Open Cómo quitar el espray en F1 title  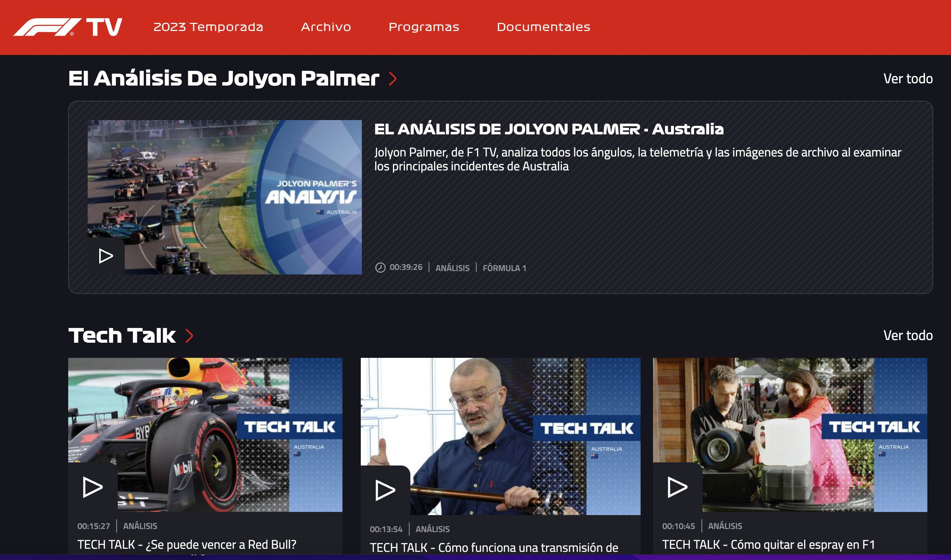point(768,545)
